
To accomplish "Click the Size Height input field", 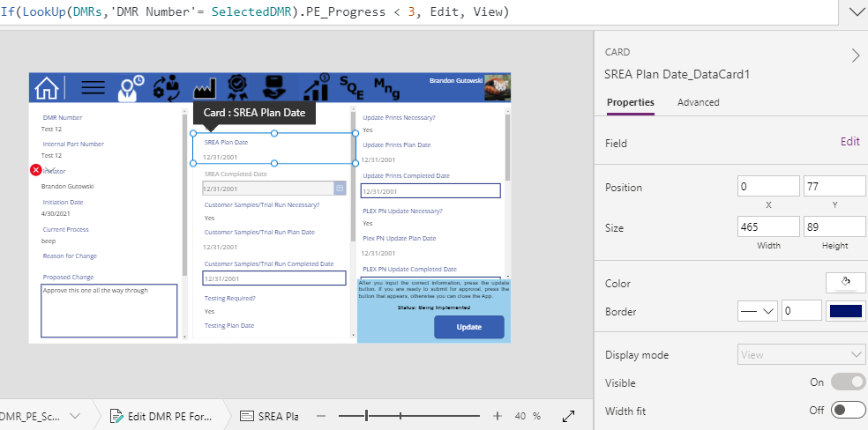I will tap(834, 226).
